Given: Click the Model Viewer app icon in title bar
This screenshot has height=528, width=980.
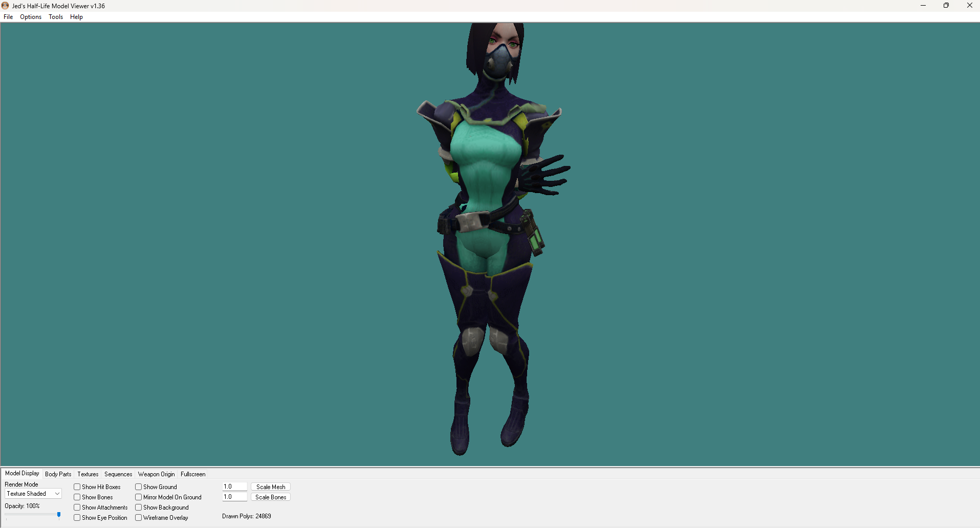Looking at the screenshot, I should tap(5, 6).
